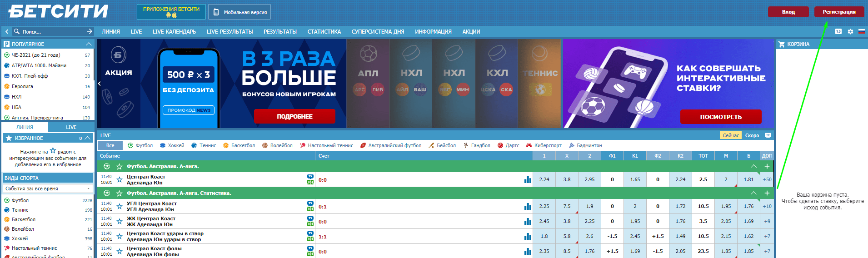Star the УГЛ Централ Коаст match

[120, 206]
